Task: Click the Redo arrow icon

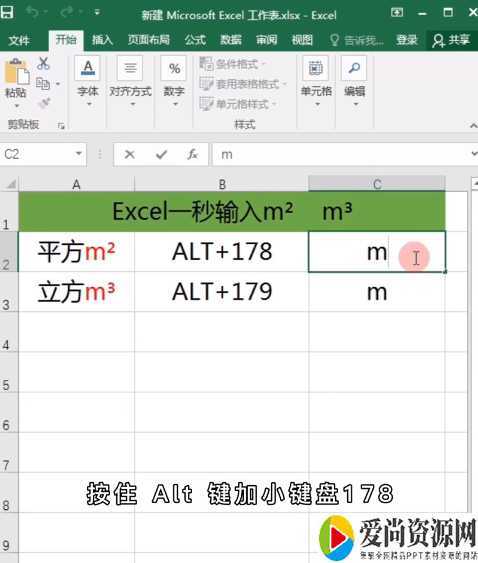Action: (x=67, y=13)
